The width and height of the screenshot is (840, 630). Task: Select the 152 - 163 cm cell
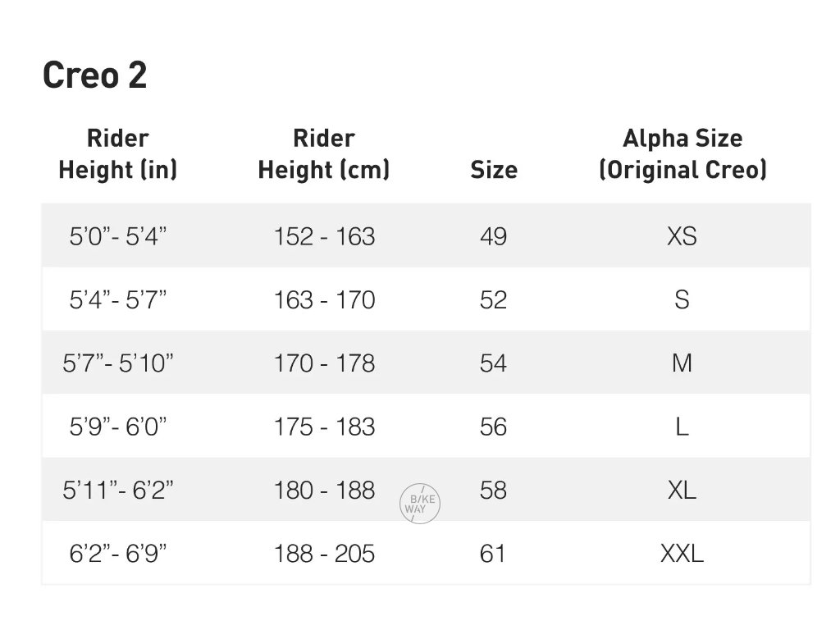[x=324, y=236]
